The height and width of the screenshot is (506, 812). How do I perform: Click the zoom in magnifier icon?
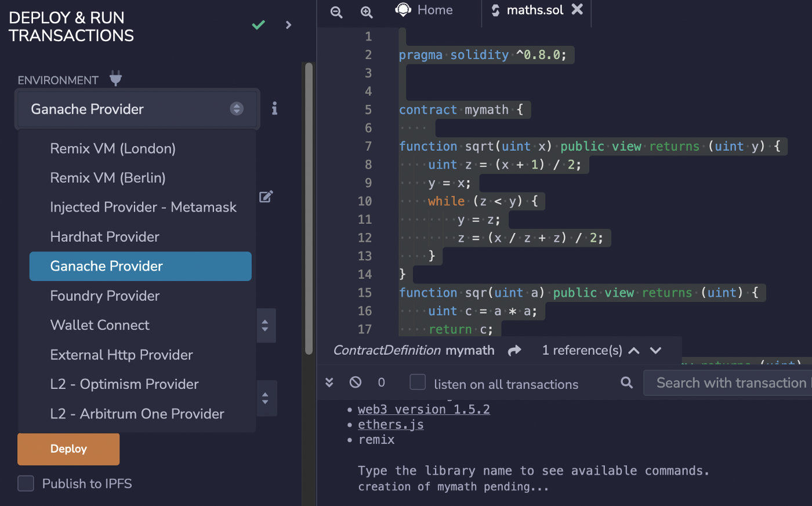[367, 12]
